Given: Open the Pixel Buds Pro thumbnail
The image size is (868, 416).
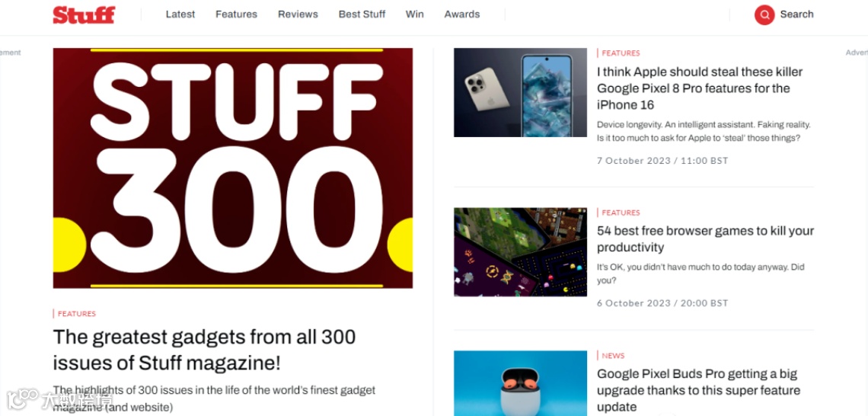Looking at the screenshot, I should 520,383.
